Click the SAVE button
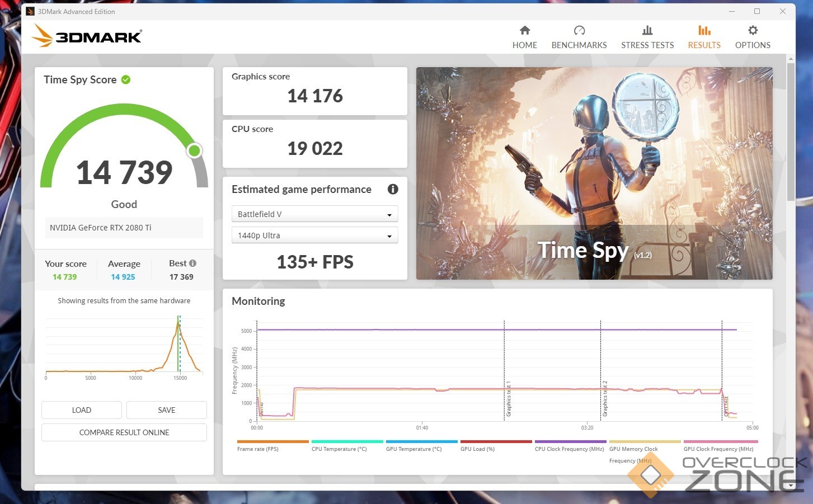The height and width of the screenshot is (504, 813). click(167, 410)
